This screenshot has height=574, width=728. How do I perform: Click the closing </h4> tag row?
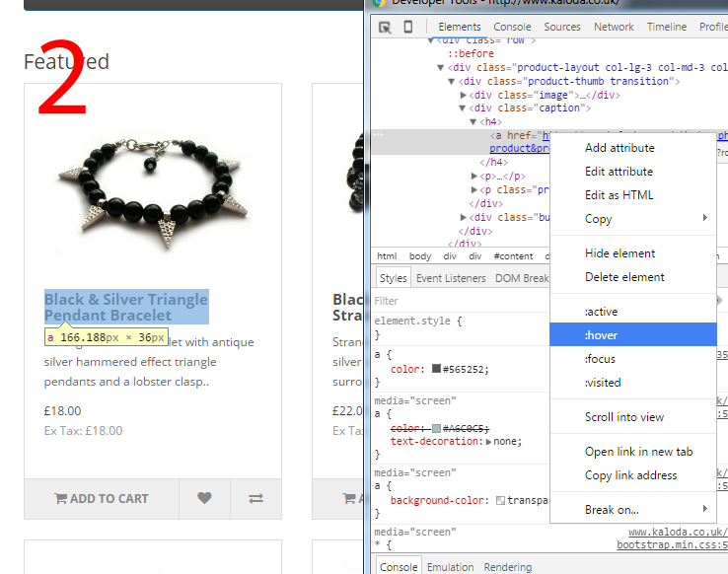pyautogui.click(x=493, y=163)
